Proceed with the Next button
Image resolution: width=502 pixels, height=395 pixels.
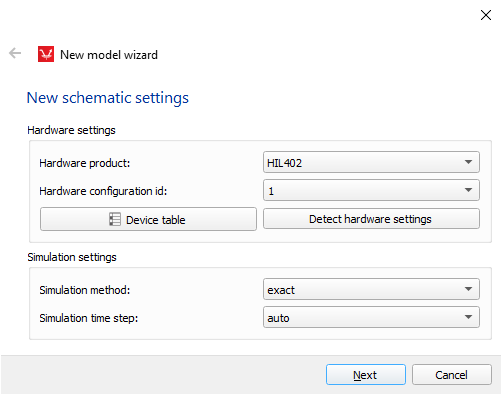(366, 375)
